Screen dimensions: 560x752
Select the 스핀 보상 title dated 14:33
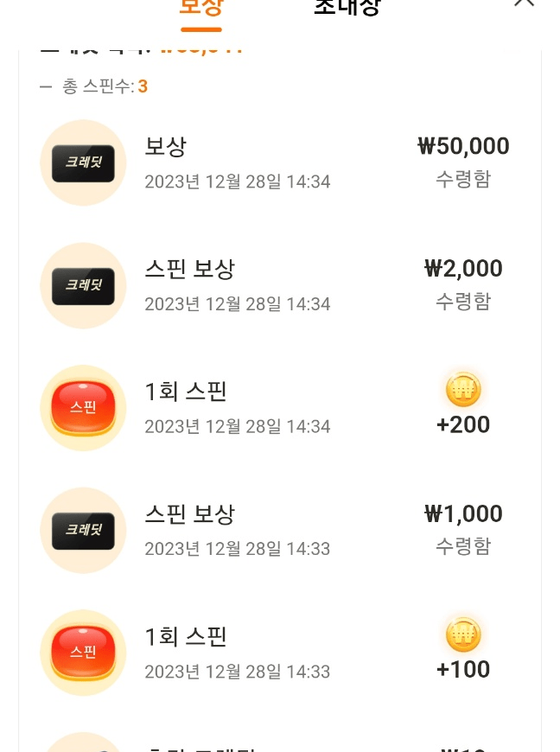pos(190,514)
